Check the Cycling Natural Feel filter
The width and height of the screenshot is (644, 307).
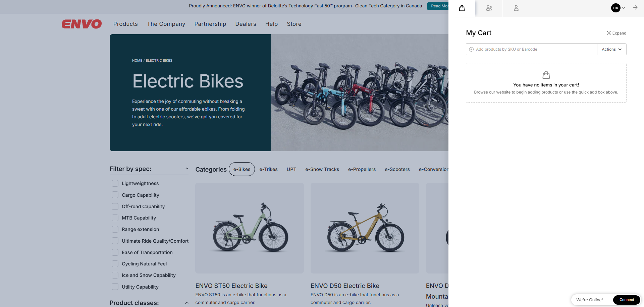tap(115, 264)
